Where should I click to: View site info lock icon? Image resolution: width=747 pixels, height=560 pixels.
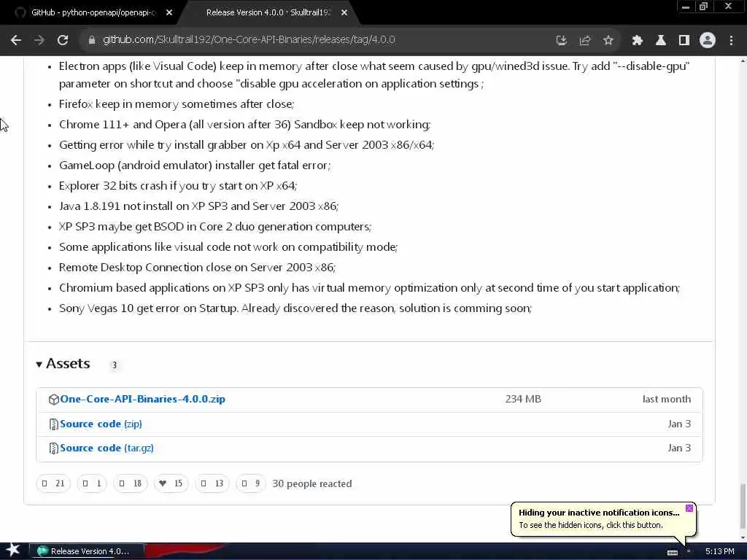(x=91, y=40)
